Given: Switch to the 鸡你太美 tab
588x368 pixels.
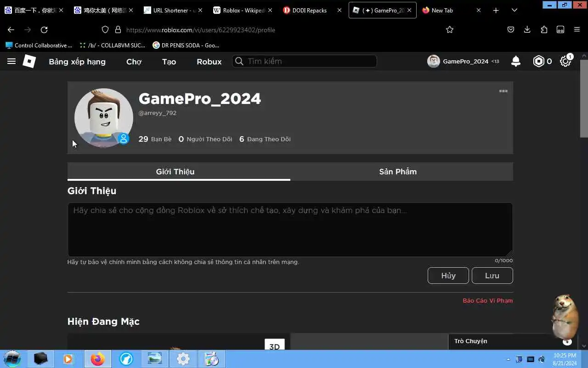Looking at the screenshot, I should pyautogui.click(x=104, y=10).
